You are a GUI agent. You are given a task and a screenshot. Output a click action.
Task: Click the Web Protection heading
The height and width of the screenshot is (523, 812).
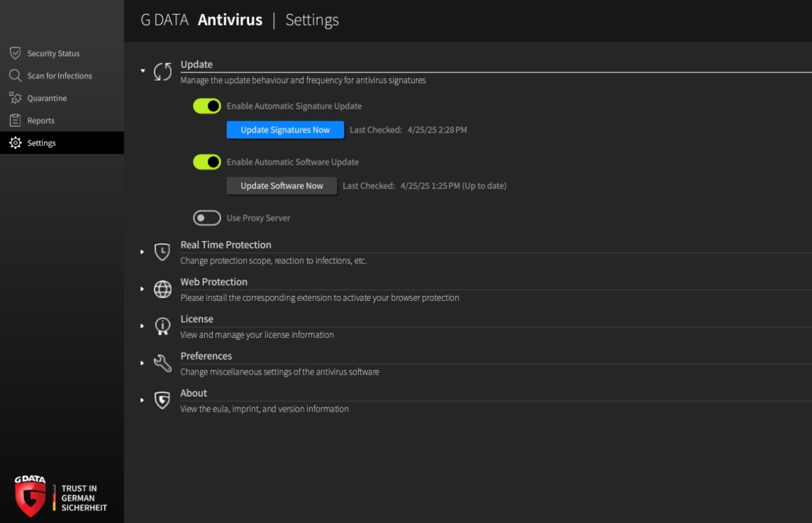[214, 282]
